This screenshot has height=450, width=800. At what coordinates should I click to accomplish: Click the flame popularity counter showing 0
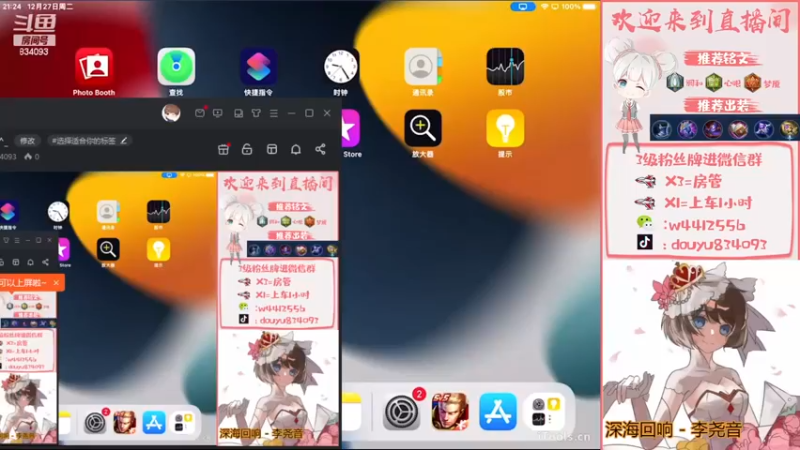click(32, 156)
